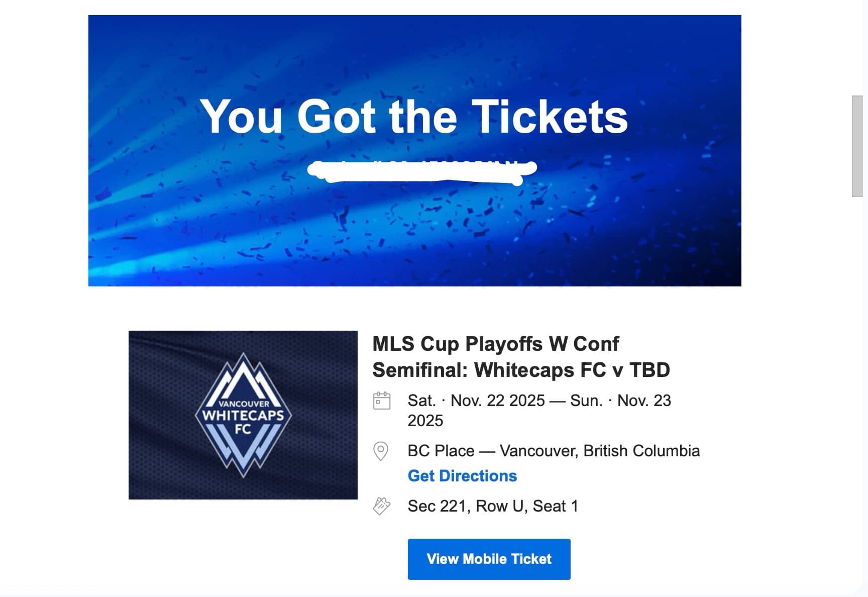
Task: Click the ticket icon beside the seat details
Action: point(381,506)
